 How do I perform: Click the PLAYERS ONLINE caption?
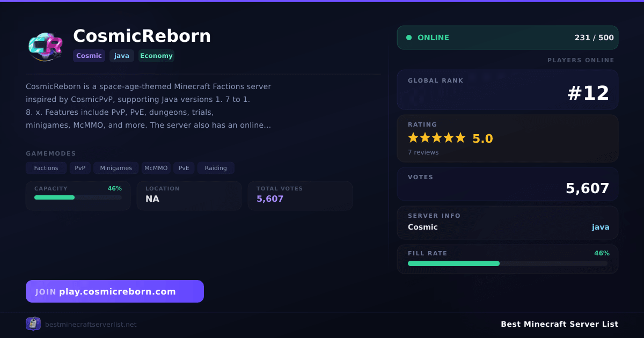coord(581,60)
